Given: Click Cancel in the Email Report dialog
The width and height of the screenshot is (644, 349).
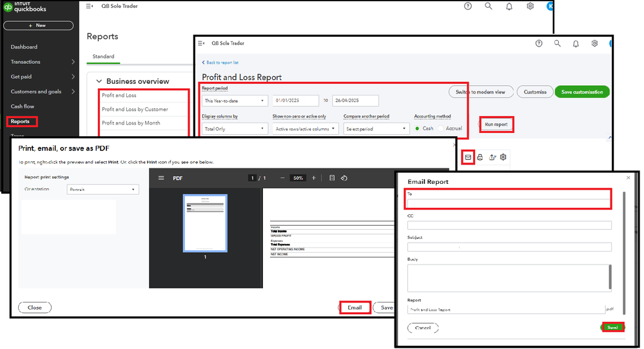Looking at the screenshot, I should 423,328.
